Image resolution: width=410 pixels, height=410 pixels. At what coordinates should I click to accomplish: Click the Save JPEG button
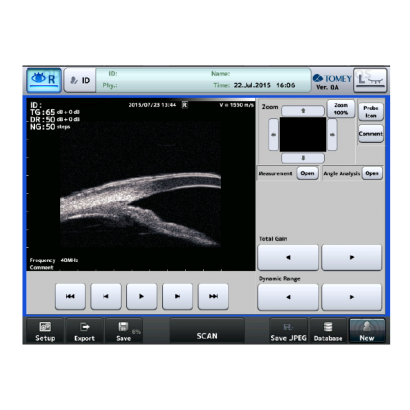pos(288,331)
